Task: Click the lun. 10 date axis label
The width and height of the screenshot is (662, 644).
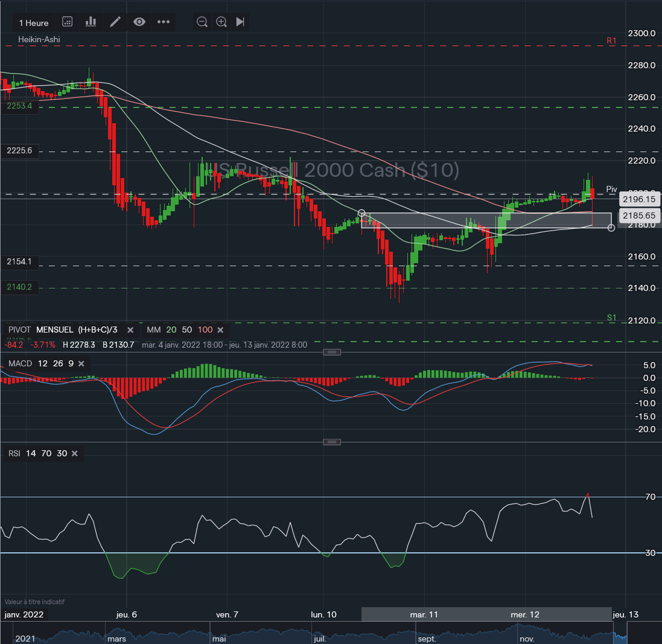Action: pos(324,614)
